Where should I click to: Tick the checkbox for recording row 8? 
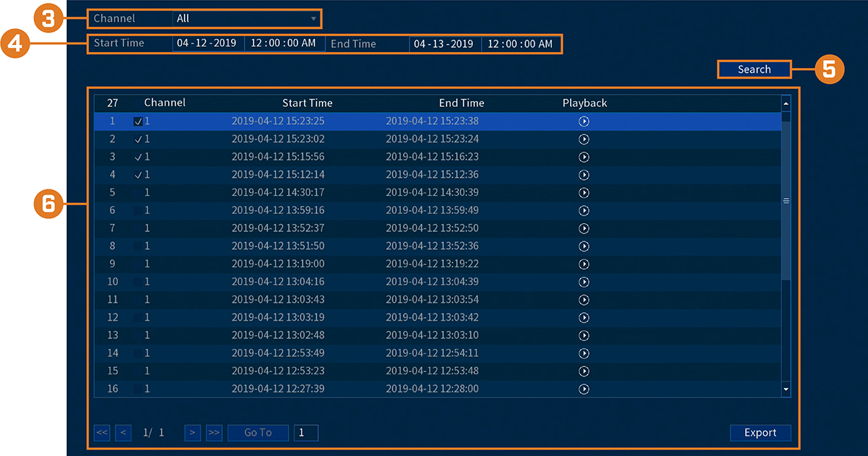click(138, 246)
